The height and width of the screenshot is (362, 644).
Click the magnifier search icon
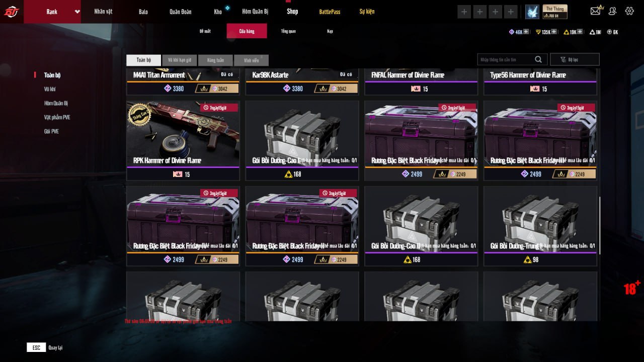pos(538,59)
